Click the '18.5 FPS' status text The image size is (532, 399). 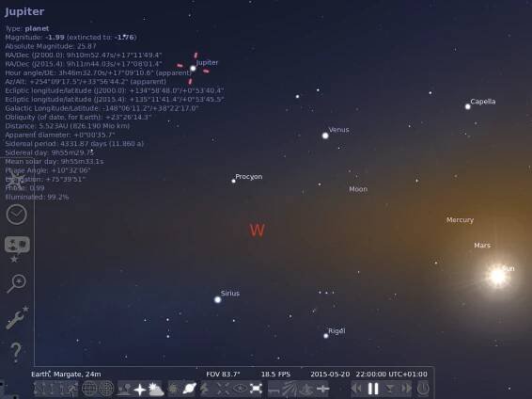pos(275,375)
